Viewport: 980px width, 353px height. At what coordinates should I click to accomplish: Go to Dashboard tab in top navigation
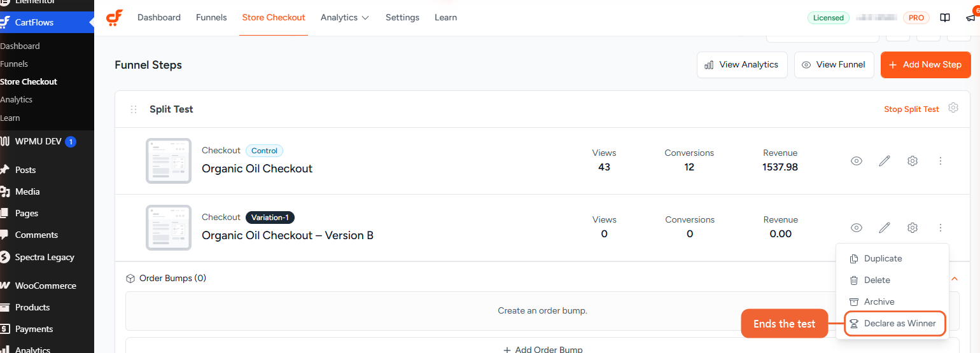coord(159,18)
